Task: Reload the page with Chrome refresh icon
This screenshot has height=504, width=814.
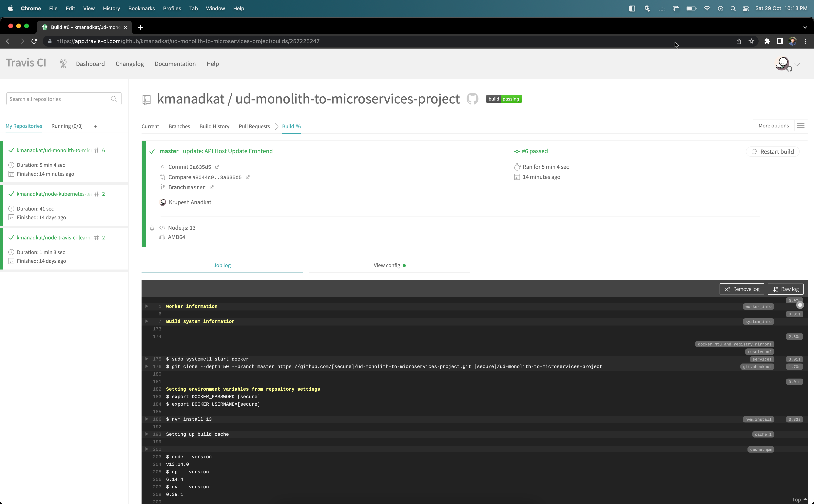Action: [x=34, y=41]
